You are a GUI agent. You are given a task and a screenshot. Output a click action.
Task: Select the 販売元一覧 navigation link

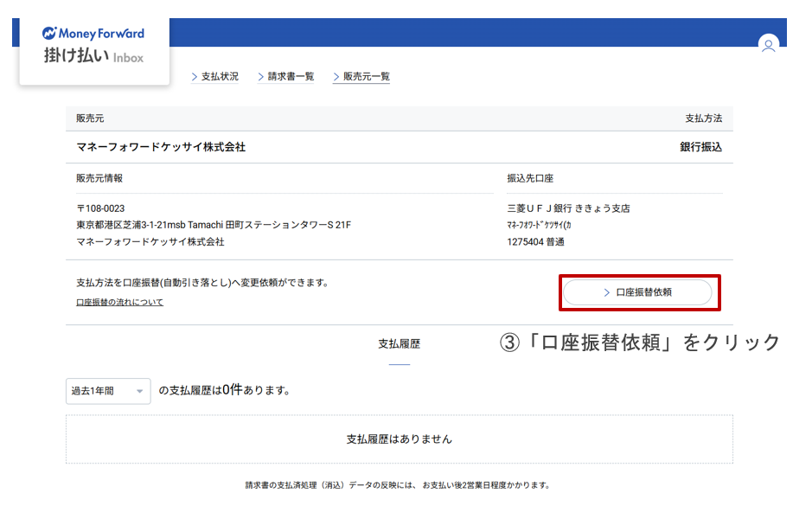(x=361, y=77)
